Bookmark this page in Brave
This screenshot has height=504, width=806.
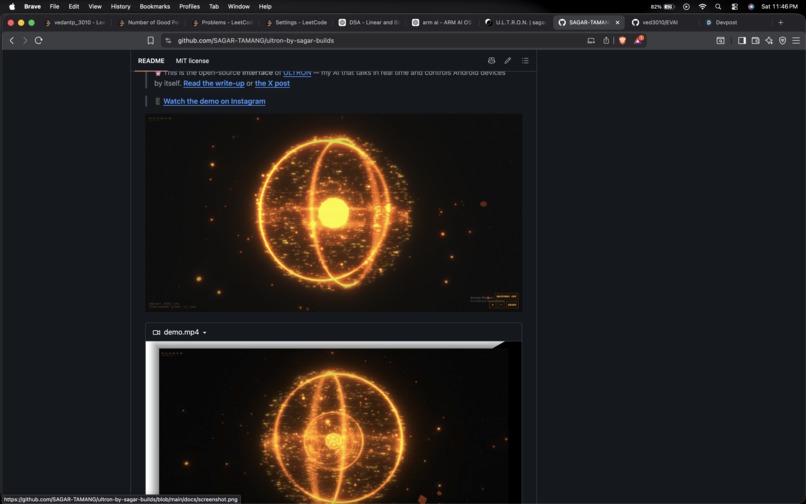pos(151,41)
